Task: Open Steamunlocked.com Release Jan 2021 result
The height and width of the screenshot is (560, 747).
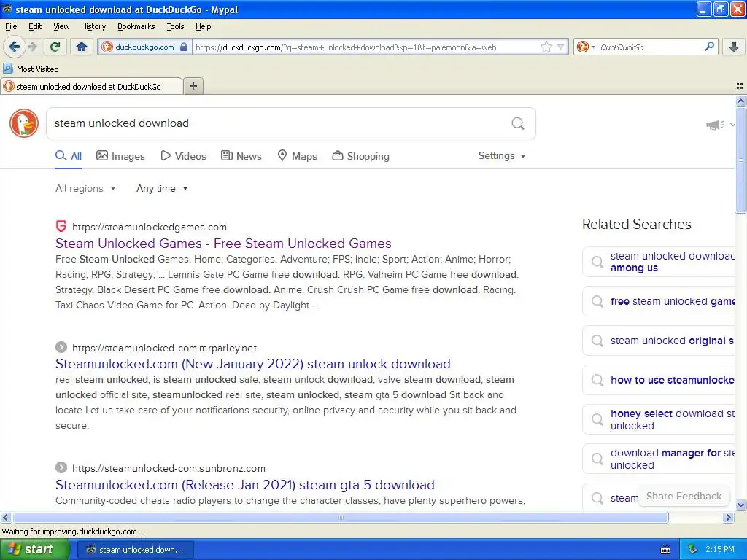Action: click(245, 485)
